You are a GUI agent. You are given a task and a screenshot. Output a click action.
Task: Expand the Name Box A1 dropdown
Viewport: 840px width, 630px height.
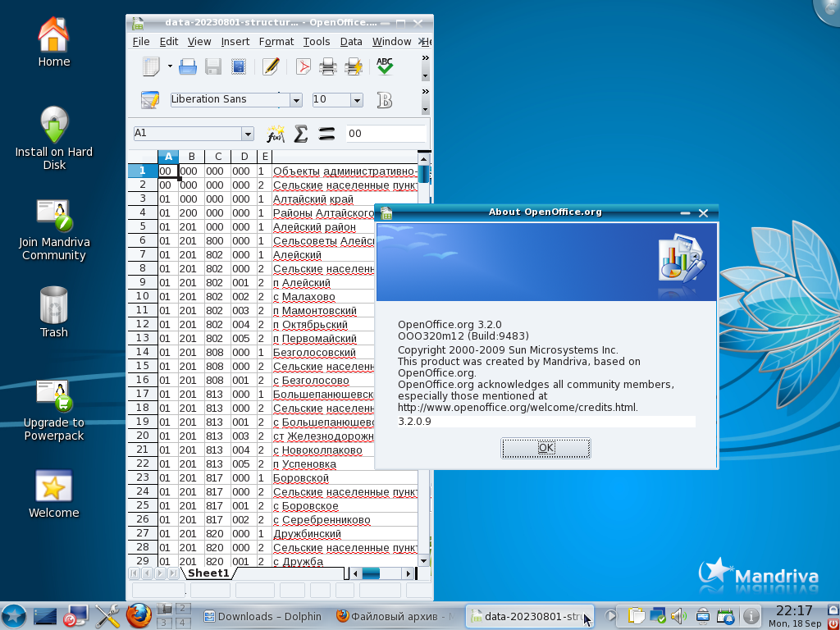click(247, 134)
